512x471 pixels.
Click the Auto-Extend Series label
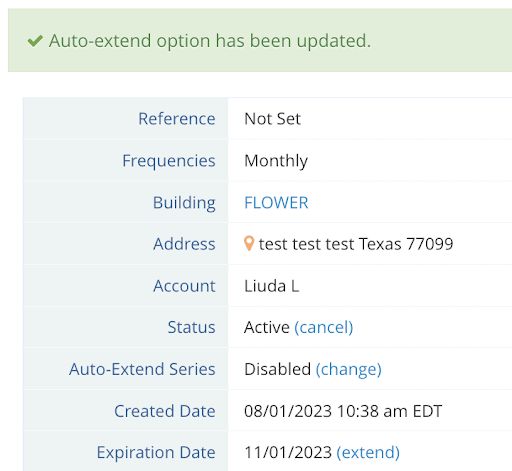click(142, 369)
